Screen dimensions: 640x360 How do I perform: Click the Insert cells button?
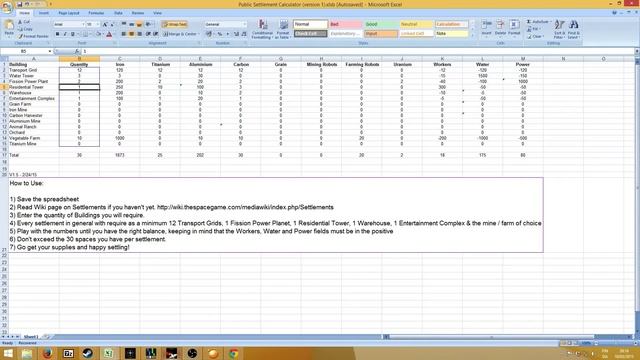487,29
